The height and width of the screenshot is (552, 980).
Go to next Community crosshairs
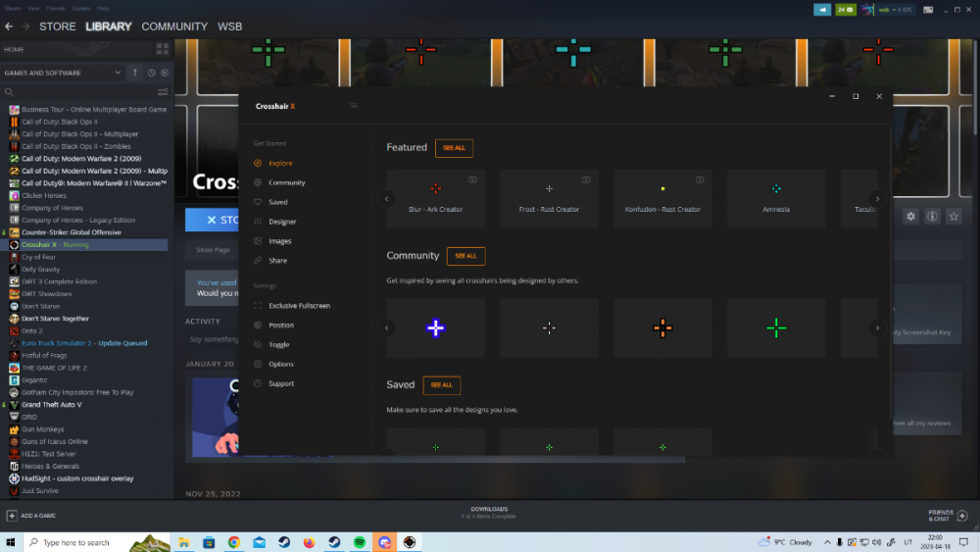click(x=877, y=327)
